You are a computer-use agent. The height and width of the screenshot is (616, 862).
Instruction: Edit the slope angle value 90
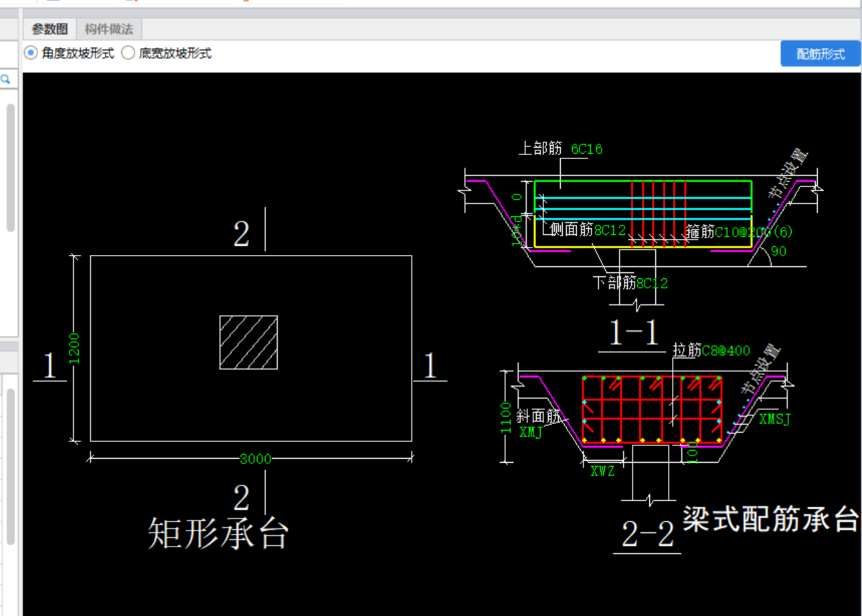(778, 251)
